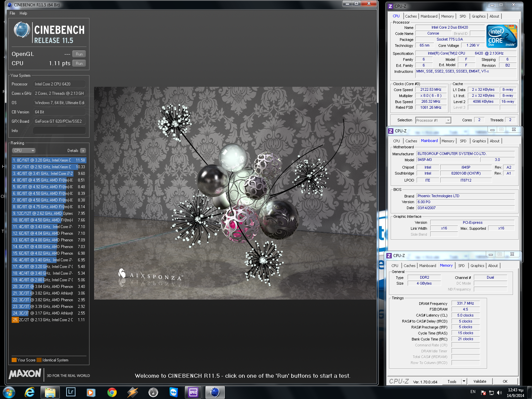This screenshot has width=532, height=399.
Task: Click the EN language indicator
Action: point(473,392)
